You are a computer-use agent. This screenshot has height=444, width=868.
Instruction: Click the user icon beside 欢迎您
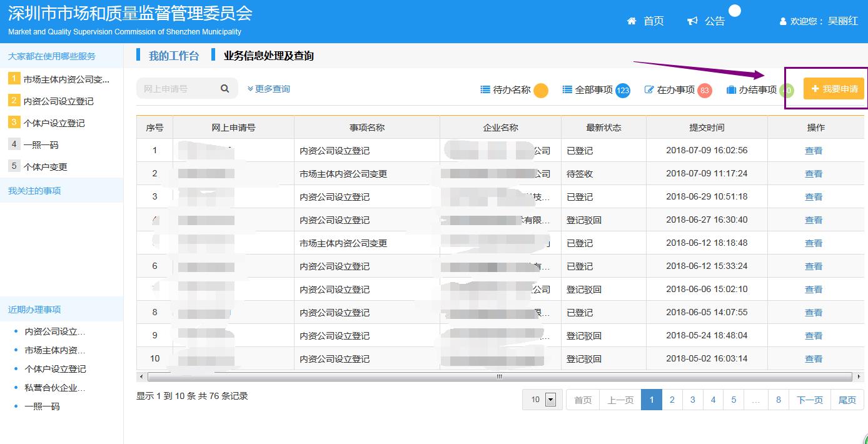click(782, 21)
